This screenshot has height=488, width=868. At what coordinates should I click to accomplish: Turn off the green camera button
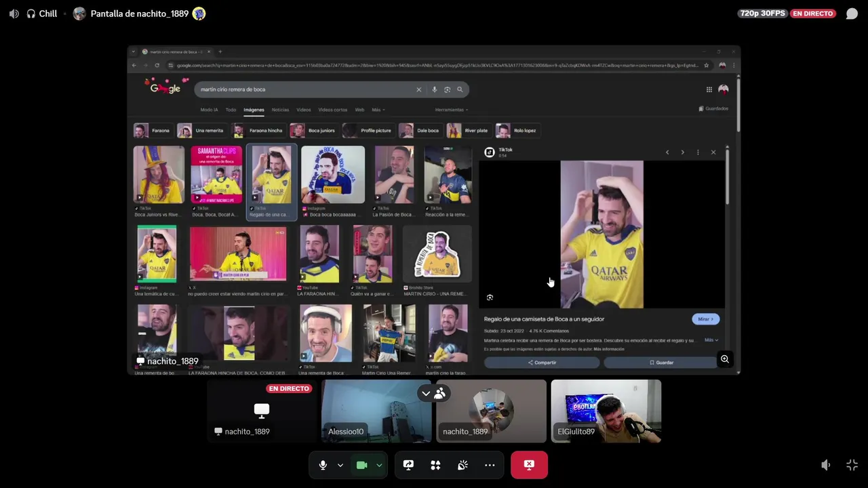click(x=361, y=465)
